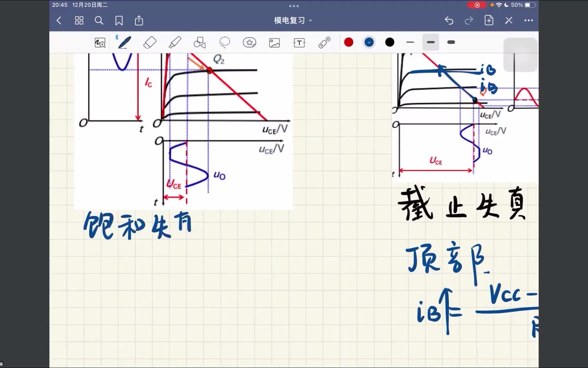The image size is (588, 368).
Task: Select the thickest stroke width
Action: [451, 42]
